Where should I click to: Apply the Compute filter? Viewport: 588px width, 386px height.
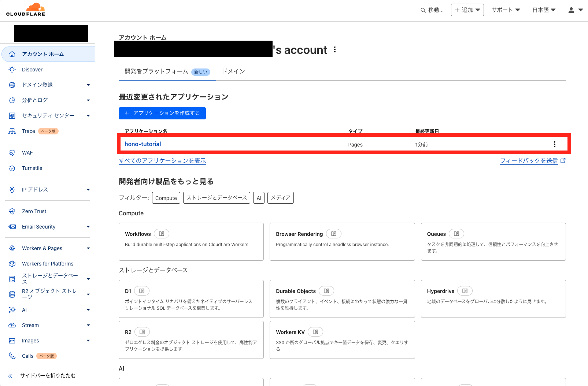pos(166,198)
